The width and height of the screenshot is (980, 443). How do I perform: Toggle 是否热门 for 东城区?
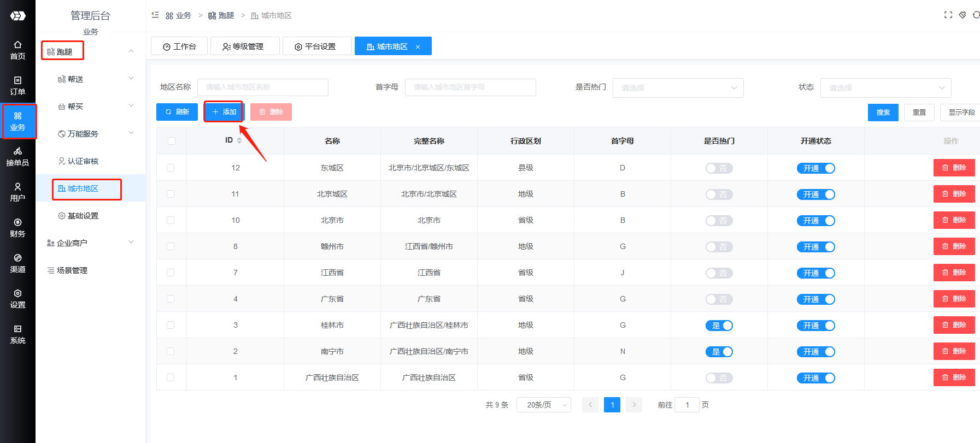pos(719,168)
